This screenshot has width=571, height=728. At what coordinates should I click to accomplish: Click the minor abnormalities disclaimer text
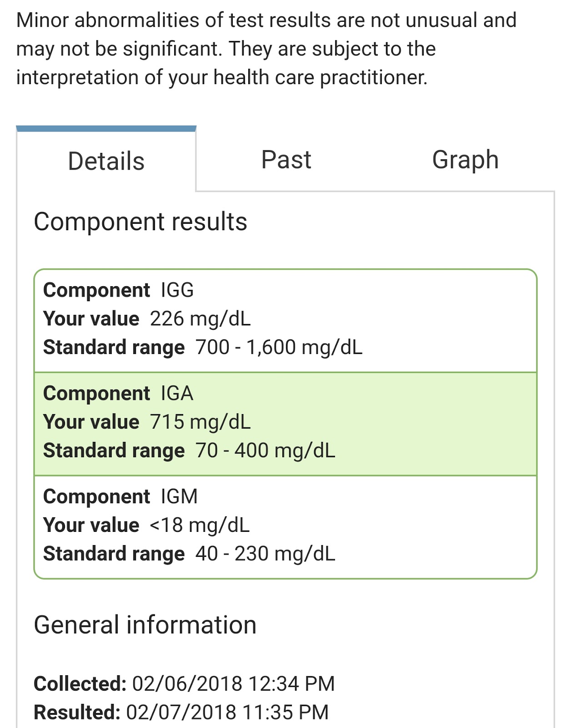pyautogui.click(x=266, y=49)
